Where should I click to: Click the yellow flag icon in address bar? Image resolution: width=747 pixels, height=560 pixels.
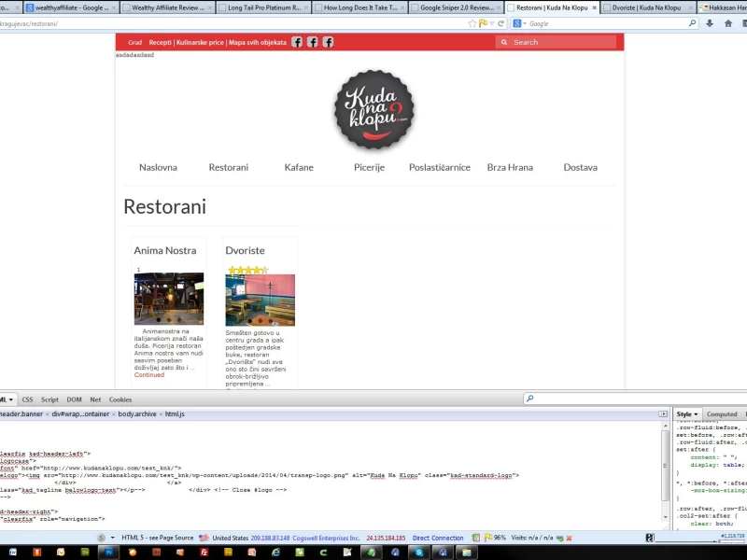[x=483, y=22]
